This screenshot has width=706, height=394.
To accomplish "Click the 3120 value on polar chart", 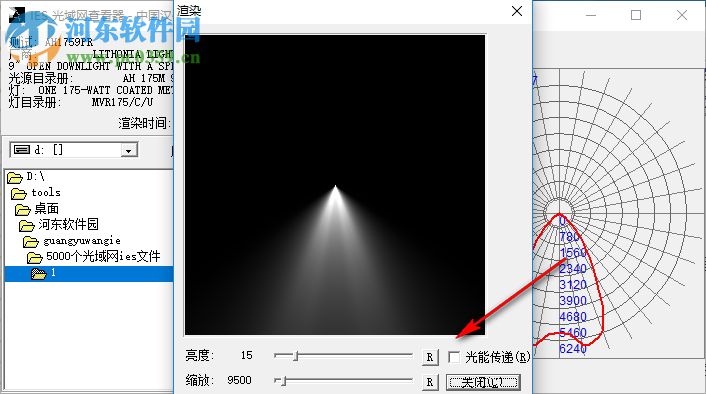I will tap(573, 285).
